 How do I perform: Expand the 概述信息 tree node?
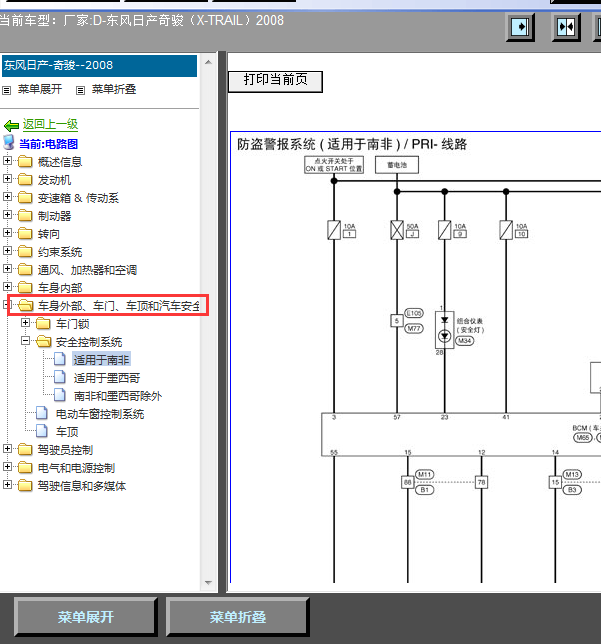pos(7,161)
